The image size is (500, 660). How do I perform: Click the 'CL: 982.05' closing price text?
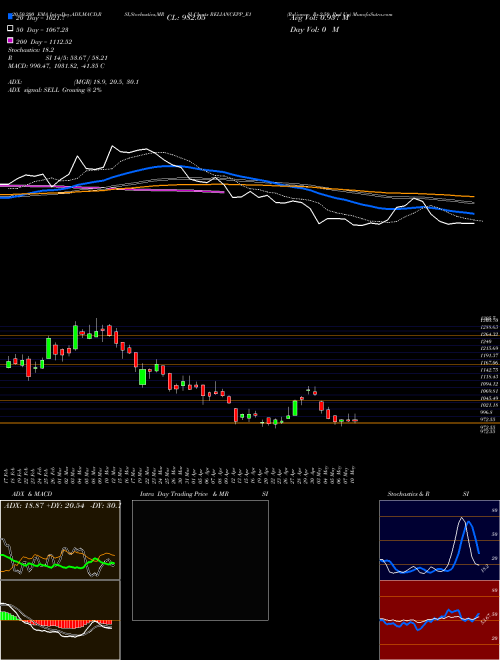(186, 18)
